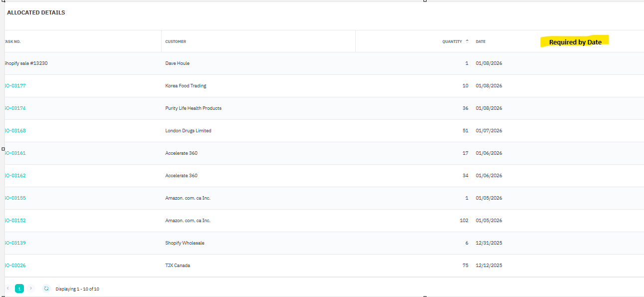Sort by the Customer column header
Viewport: 644px width, 297px height.
[x=176, y=41]
